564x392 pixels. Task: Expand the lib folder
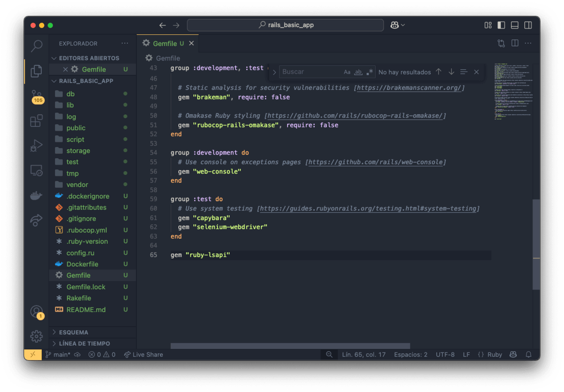[93, 105]
